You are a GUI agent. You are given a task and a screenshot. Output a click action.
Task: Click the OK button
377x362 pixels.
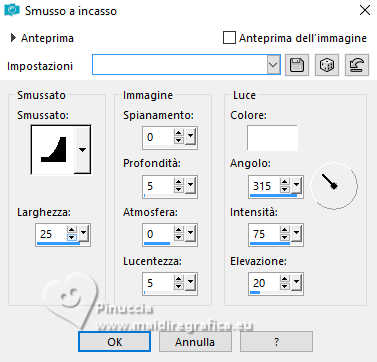114,342
